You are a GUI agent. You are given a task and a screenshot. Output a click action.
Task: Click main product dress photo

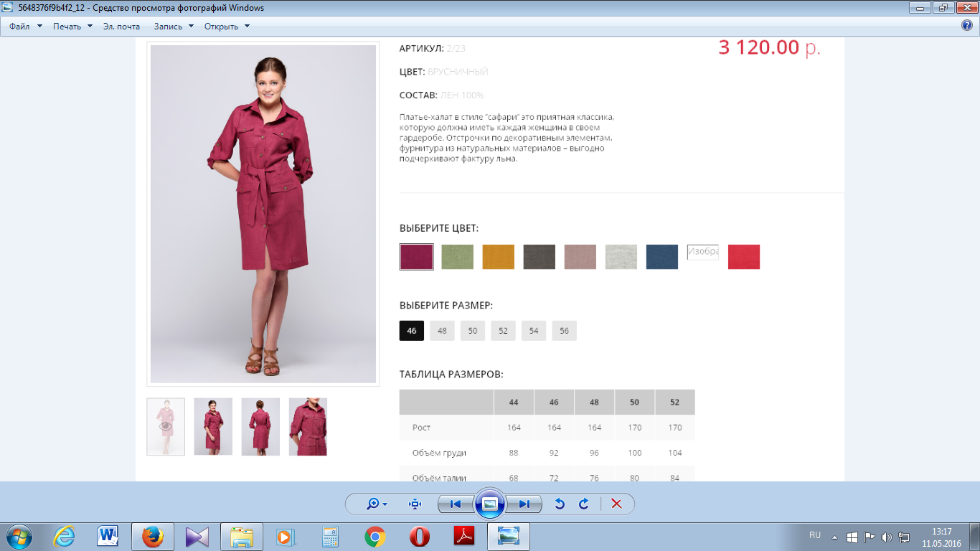pos(263,214)
